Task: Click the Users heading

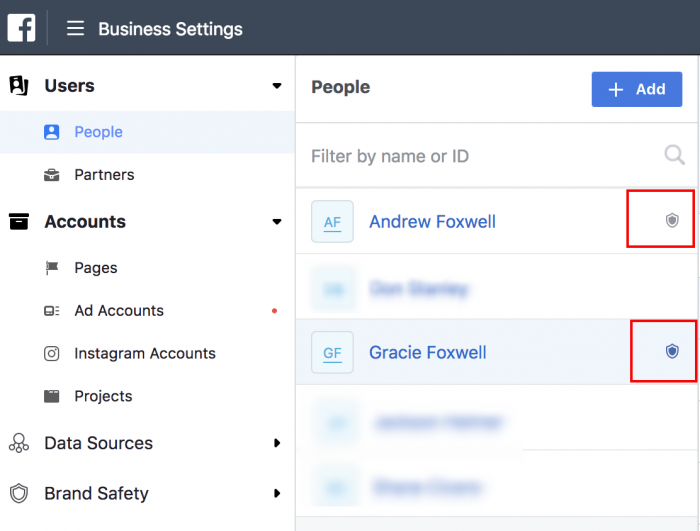Action: click(x=69, y=86)
